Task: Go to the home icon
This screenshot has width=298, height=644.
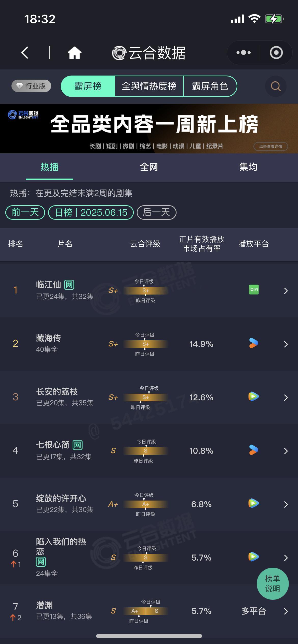Action: pyautogui.click(x=74, y=53)
